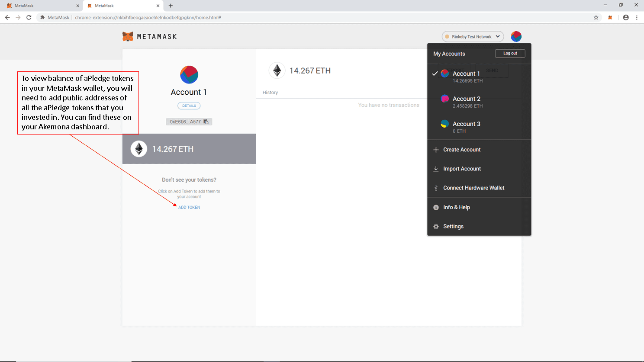Reload the page with the refresh icon
This screenshot has width=644, height=362.
[29, 17]
